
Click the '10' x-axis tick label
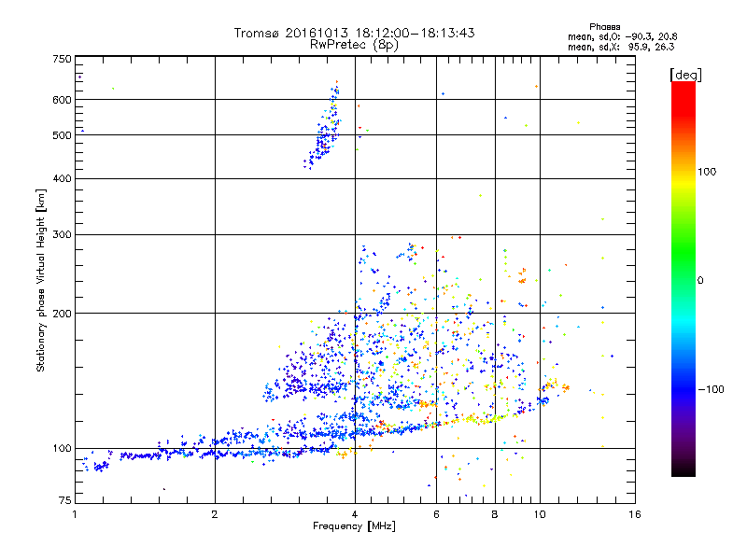[540, 514]
